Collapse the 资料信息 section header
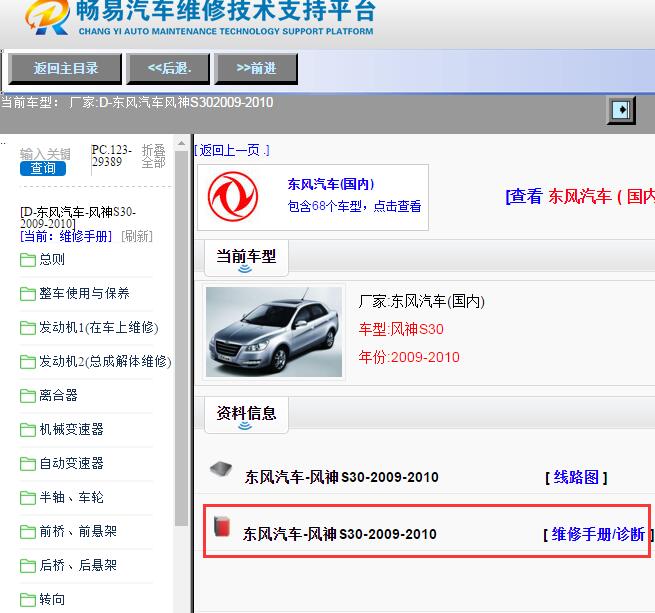 click(x=246, y=415)
